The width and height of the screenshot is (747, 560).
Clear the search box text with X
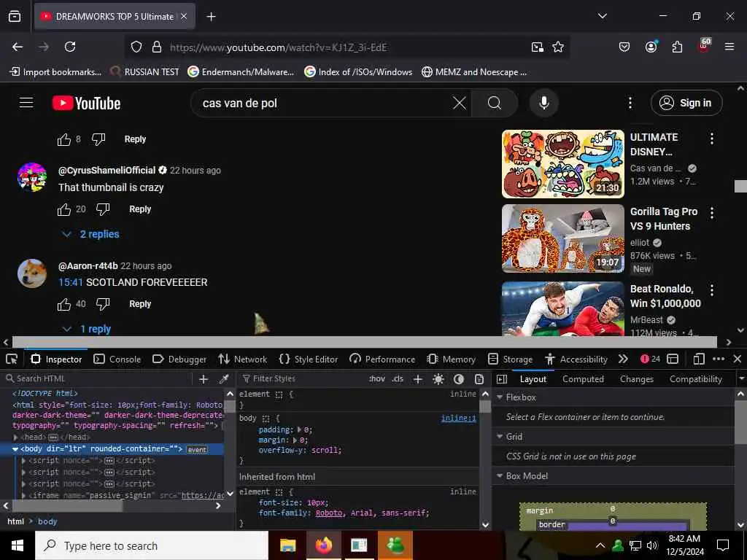[460, 103]
